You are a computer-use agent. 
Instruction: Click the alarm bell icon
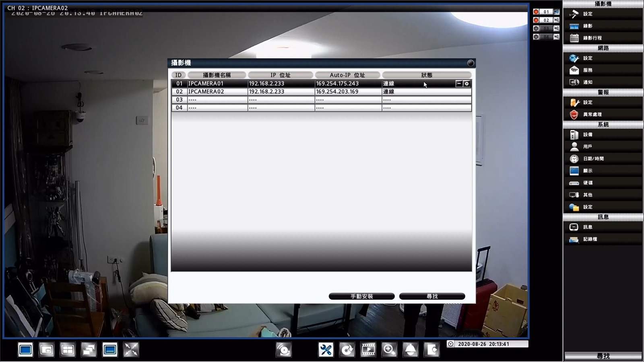coord(410,350)
